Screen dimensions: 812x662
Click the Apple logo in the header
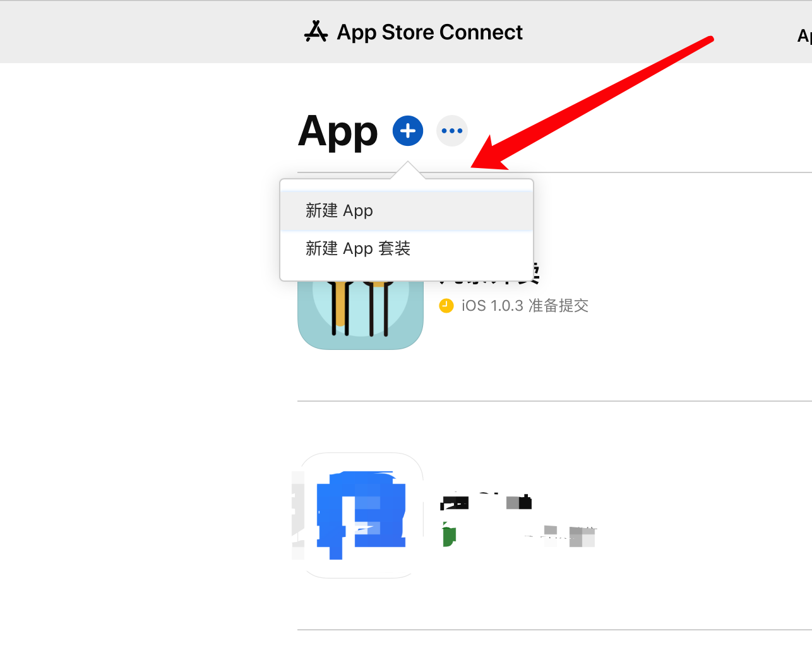coord(317,32)
